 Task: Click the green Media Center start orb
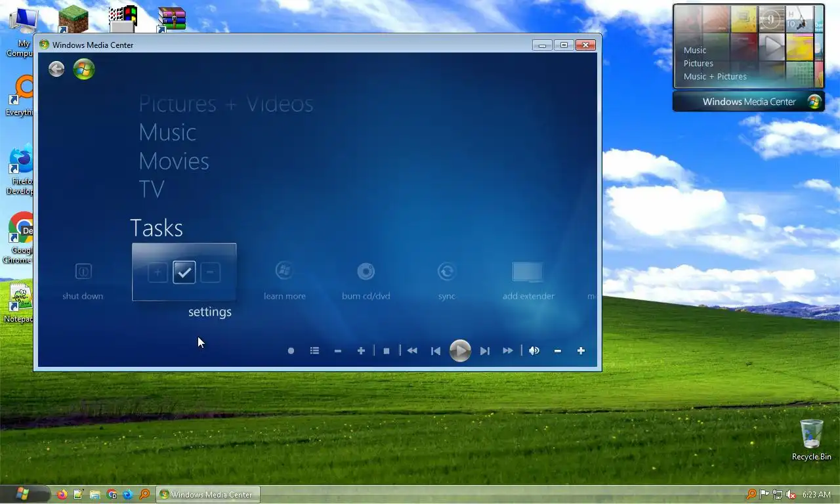[84, 69]
